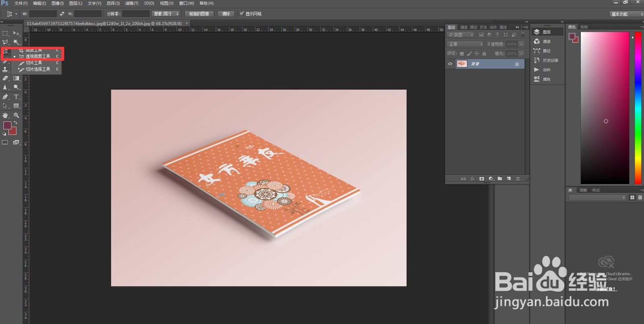Toggle pixel layer filter
The image size is (644, 324).
(x=481, y=35)
